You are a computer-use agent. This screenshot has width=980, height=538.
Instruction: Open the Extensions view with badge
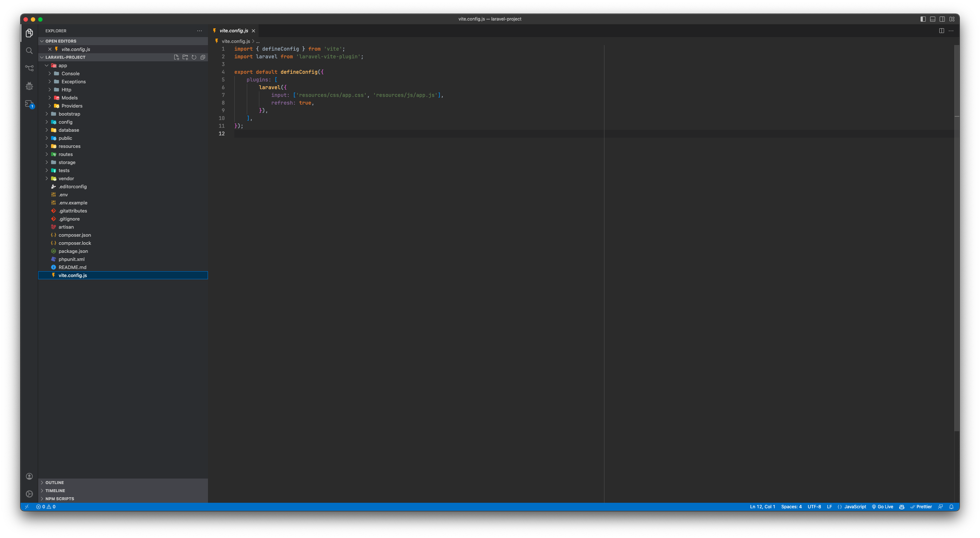tap(29, 103)
